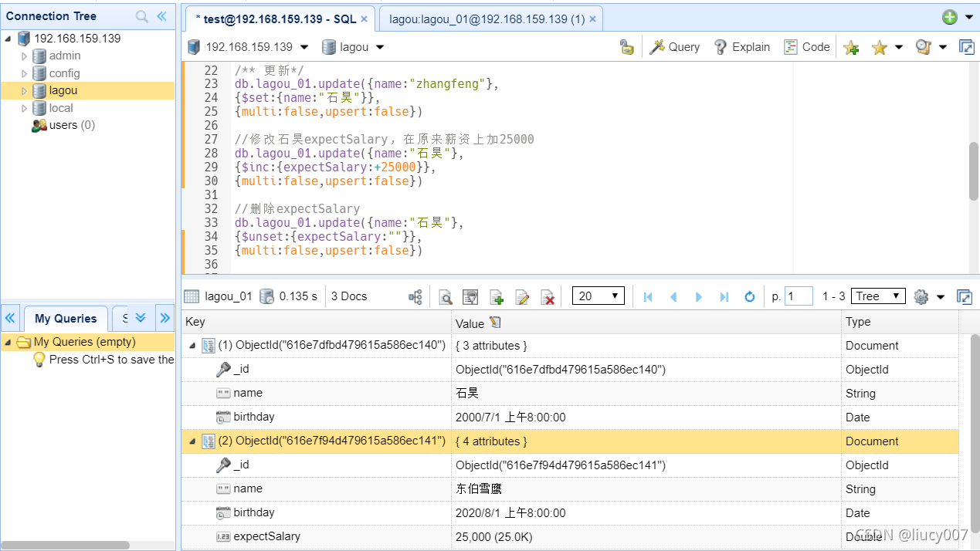Image resolution: width=980 pixels, height=551 pixels.
Task: Maximize the editor panel icon
Action: pos(966,47)
